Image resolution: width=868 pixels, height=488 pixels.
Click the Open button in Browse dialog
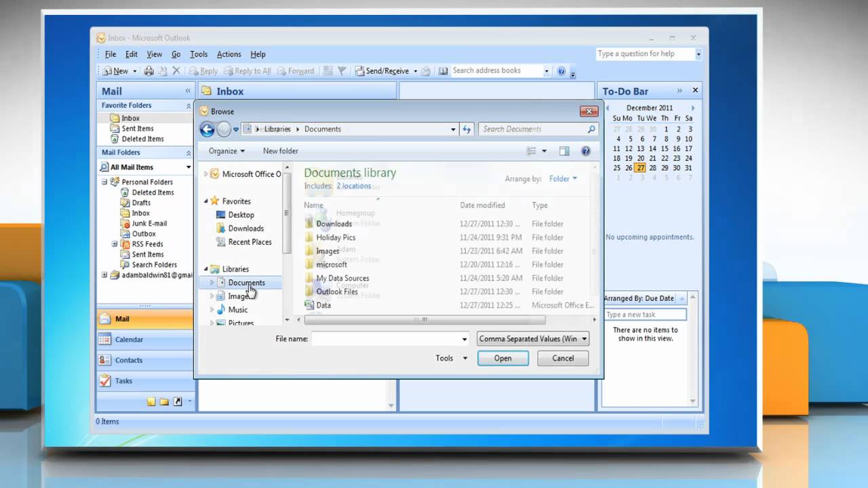[x=503, y=359]
